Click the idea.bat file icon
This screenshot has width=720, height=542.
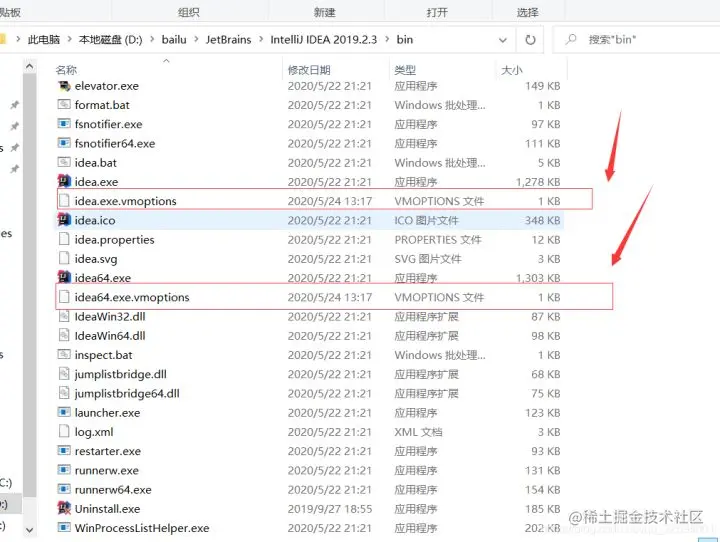click(x=64, y=163)
